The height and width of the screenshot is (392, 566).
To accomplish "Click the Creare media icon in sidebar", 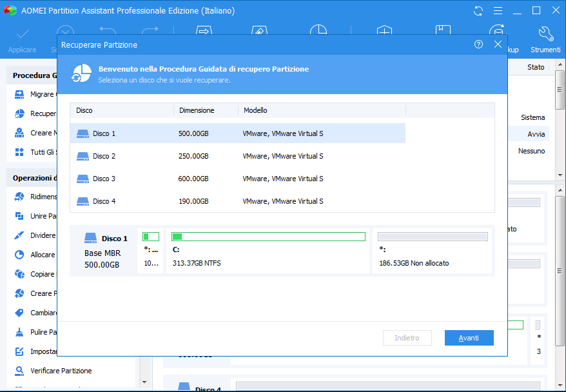I will pyautogui.click(x=19, y=132).
